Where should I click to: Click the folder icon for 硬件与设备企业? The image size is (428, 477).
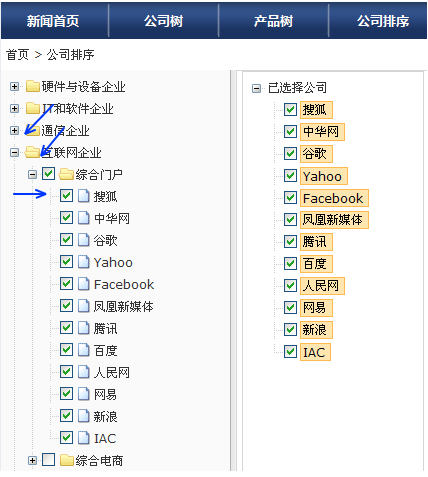tap(33, 86)
